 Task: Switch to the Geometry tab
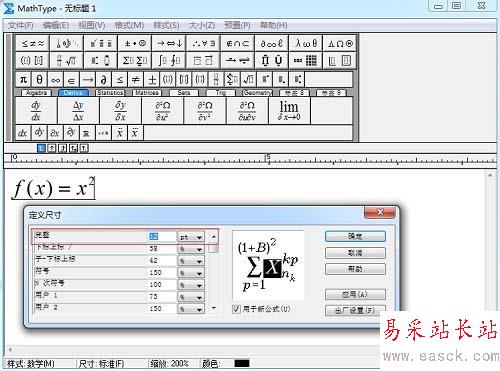pos(257,93)
